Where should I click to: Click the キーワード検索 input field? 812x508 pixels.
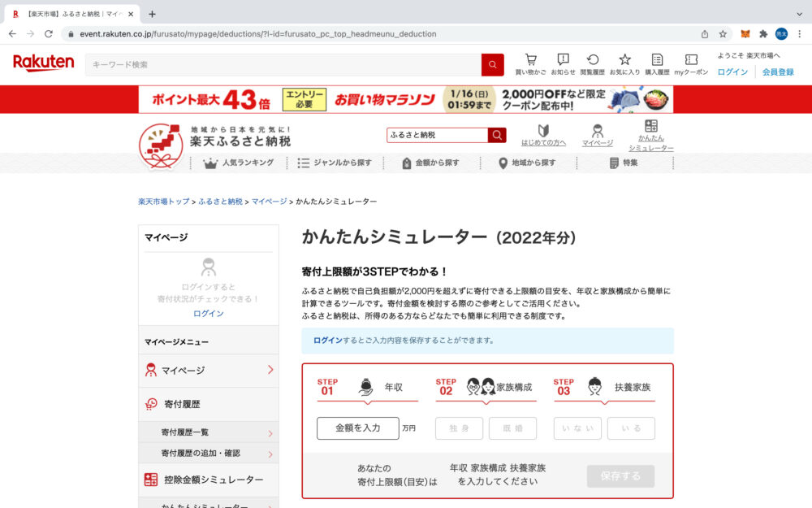[283, 65]
